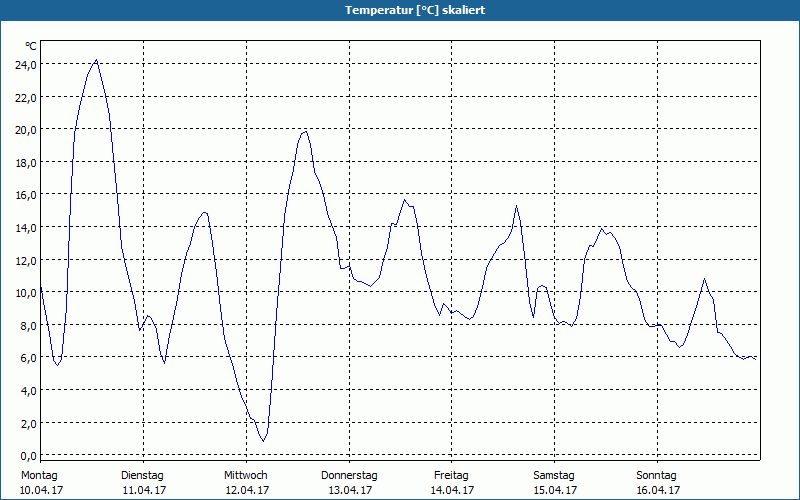Click the date 14.04.17
Image resolution: width=800 pixels, height=500 pixels.
(453, 490)
